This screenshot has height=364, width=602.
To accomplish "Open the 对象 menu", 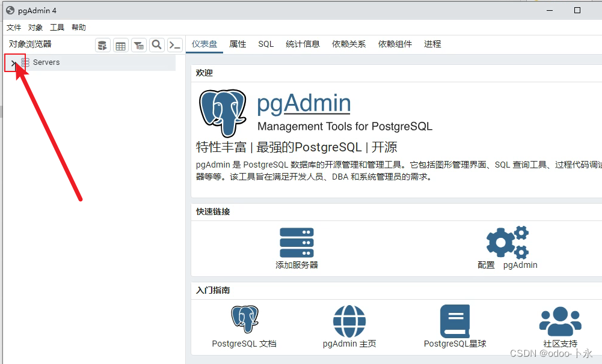I will pyautogui.click(x=35, y=27).
